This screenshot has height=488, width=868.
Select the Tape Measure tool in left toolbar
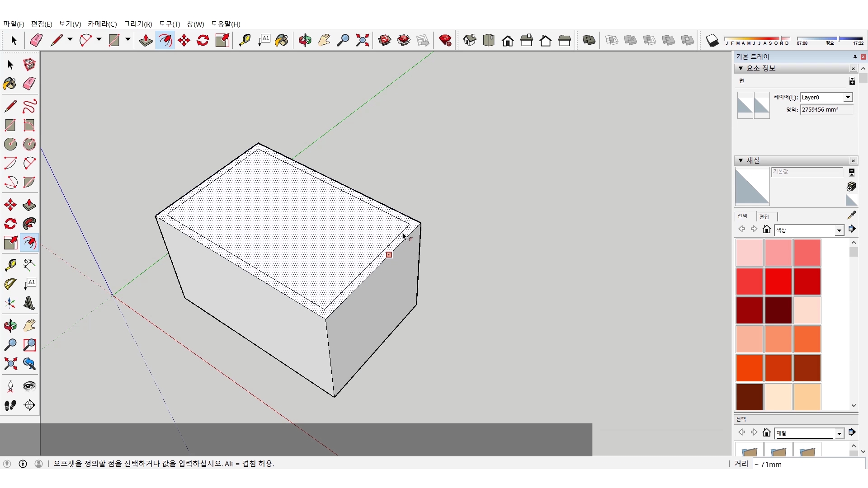10,264
